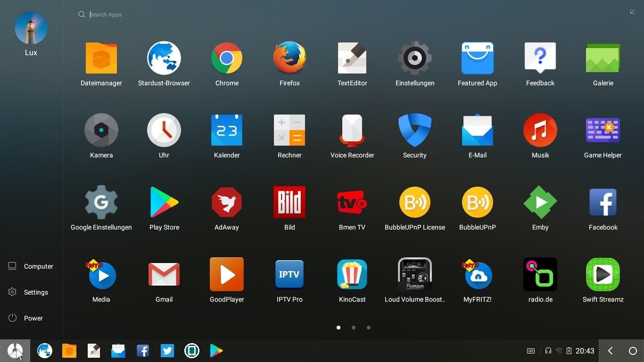The image size is (644, 362).
Task: Click the start menu button in taskbar
Action: tap(15, 351)
